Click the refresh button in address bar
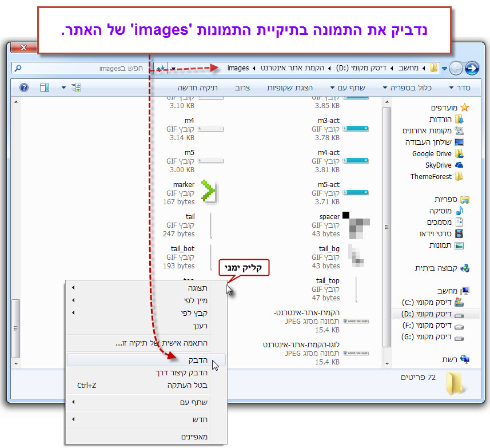 [161, 68]
